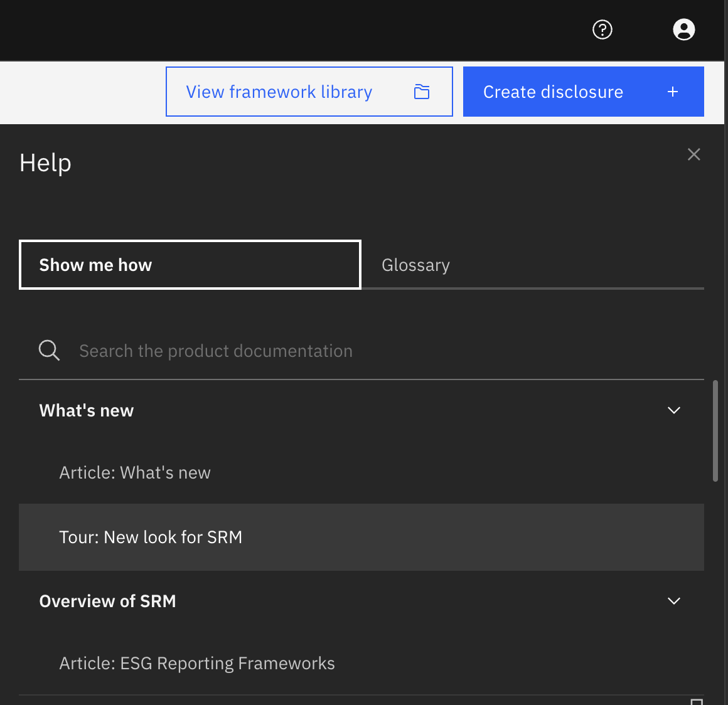The image size is (728, 705).
Task: Switch to the Glossary tab
Action: pos(415,265)
